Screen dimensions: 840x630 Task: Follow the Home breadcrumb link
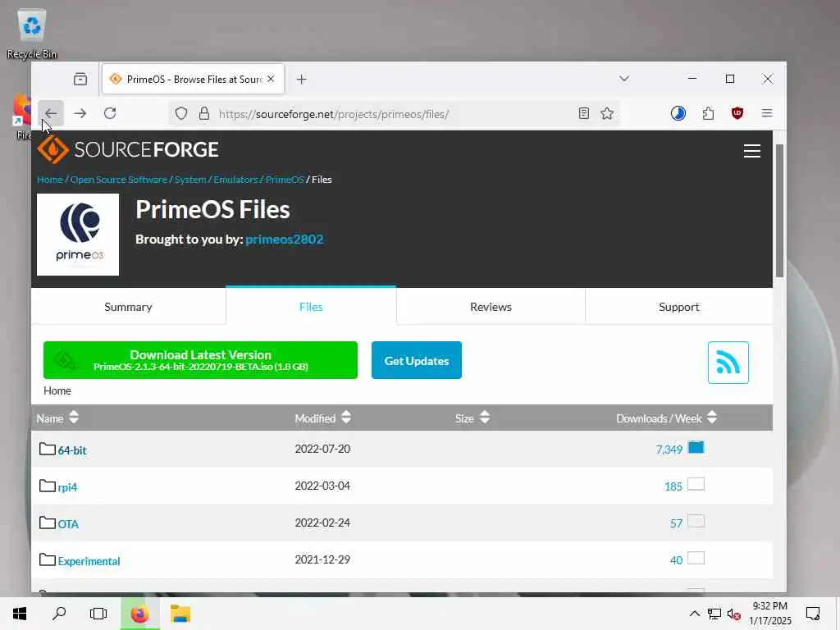(50, 180)
